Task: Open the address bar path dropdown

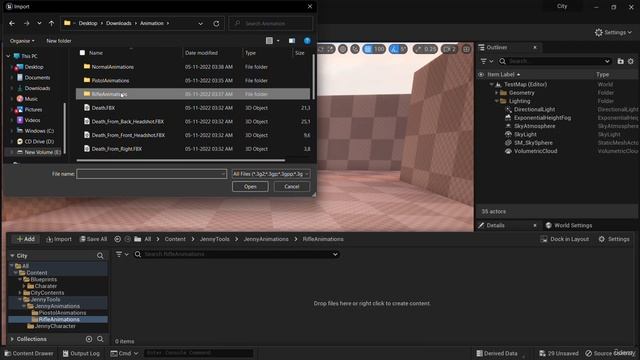Action: pyautogui.click(x=200, y=23)
